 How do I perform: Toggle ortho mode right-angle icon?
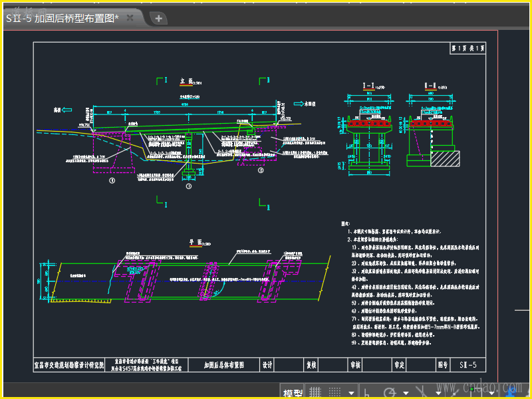(x=366, y=393)
